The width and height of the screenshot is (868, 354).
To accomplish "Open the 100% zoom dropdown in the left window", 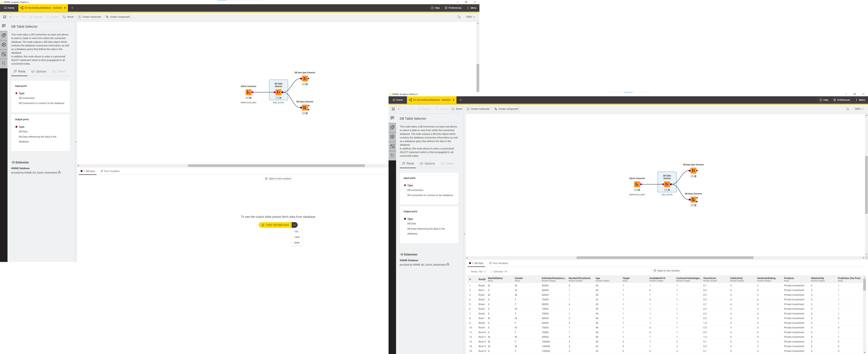I will pyautogui.click(x=470, y=17).
